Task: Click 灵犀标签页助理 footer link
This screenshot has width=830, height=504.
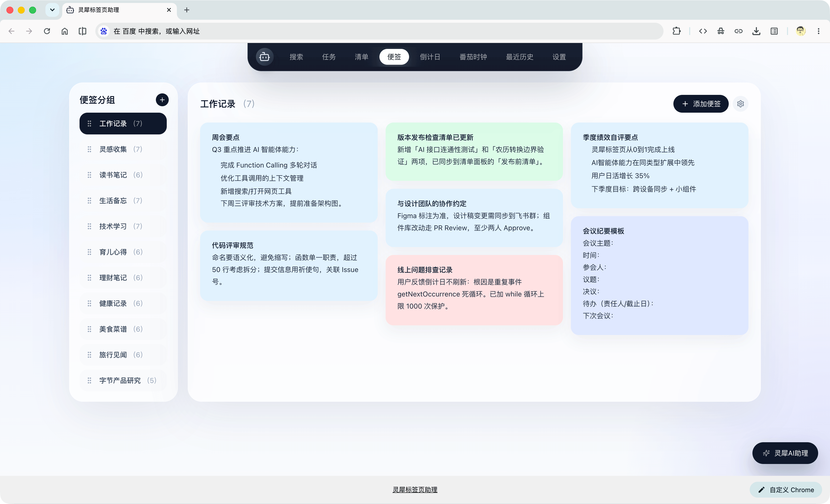Action: click(415, 489)
